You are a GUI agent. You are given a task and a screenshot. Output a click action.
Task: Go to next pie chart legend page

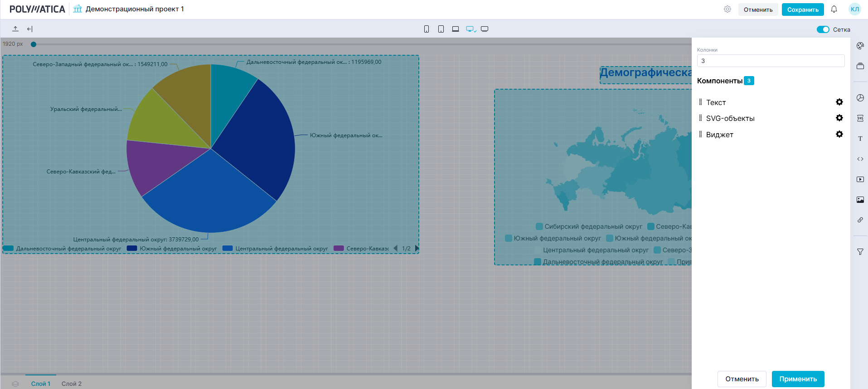pos(417,248)
